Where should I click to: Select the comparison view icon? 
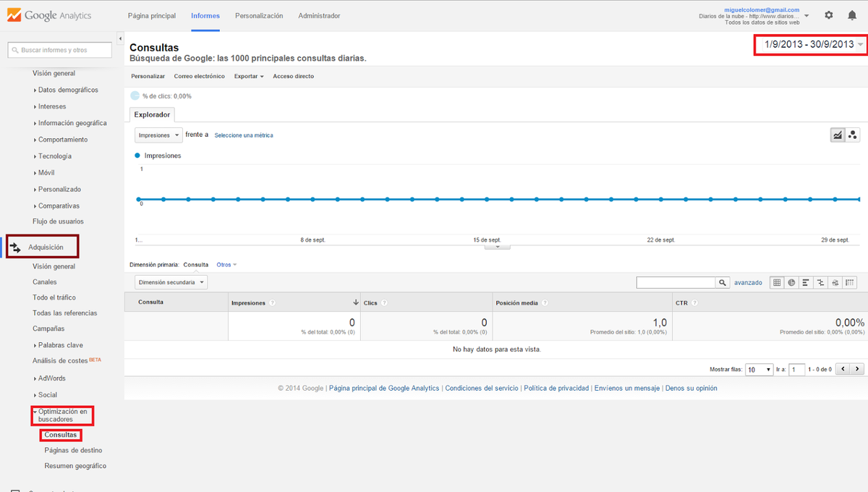pyautogui.click(x=821, y=282)
